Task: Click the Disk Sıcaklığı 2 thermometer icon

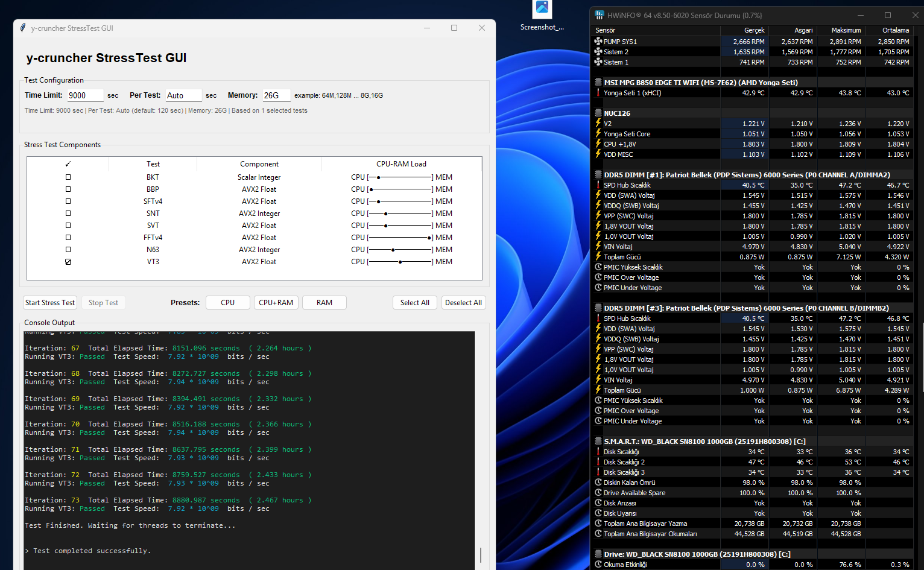Action: pos(598,462)
